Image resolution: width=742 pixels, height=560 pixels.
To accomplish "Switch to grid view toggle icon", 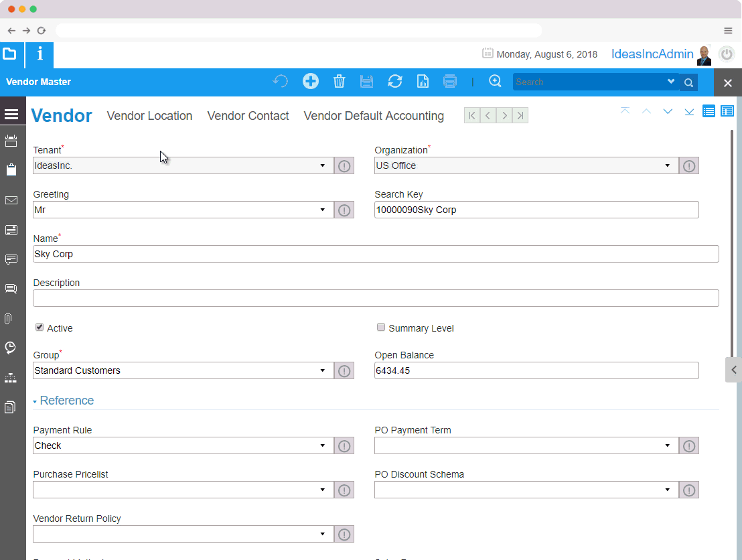I will tap(709, 111).
